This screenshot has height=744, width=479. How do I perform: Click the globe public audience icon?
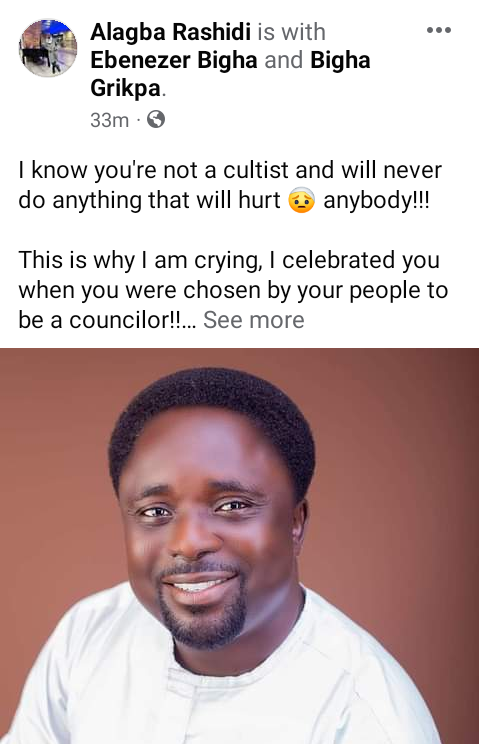156,120
